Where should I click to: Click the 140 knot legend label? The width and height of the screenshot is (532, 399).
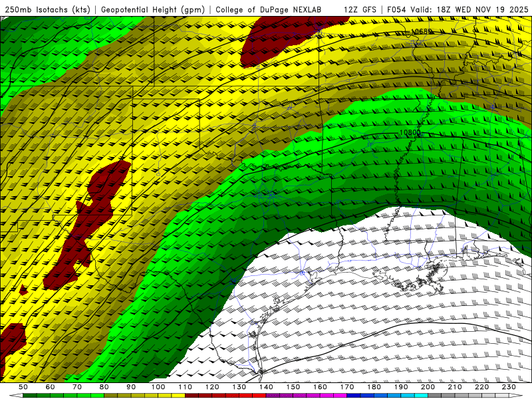[x=267, y=387]
